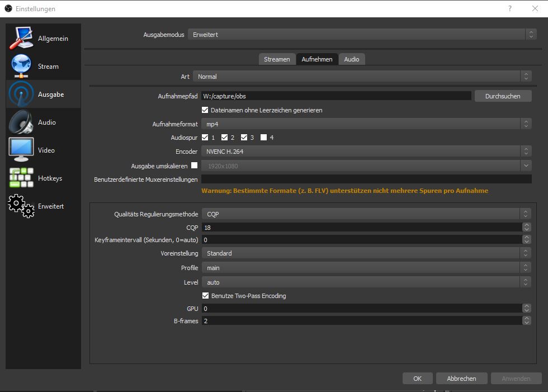
Task: Toggle Ausgabe umskalieren checkbox
Action: 195,166
